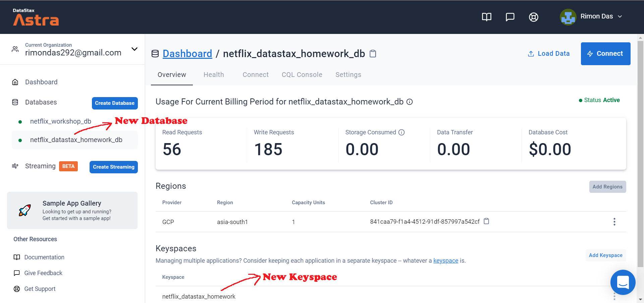Image resolution: width=644 pixels, height=303 pixels.
Task: Click the Streaming icon in sidebar
Action: [15, 166]
